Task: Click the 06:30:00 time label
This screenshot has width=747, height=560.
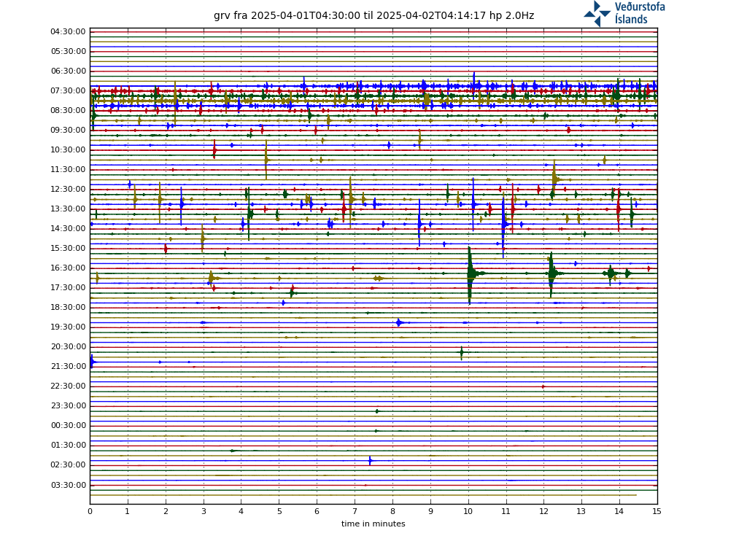Action: (68, 71)
